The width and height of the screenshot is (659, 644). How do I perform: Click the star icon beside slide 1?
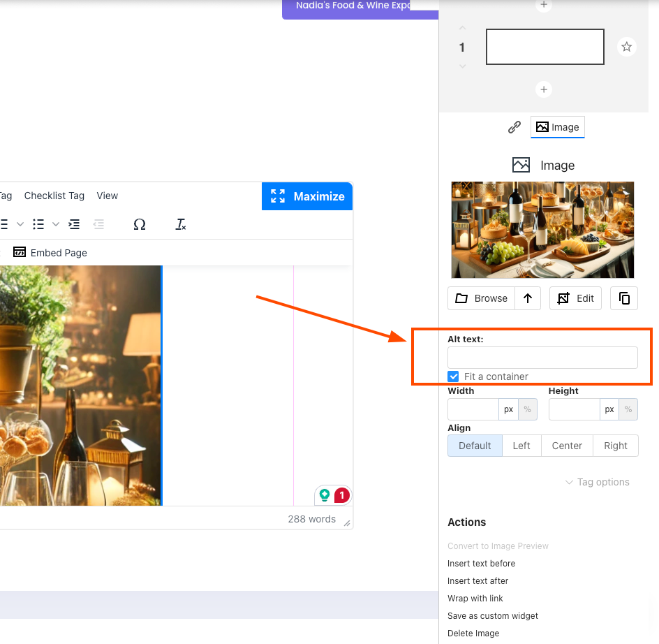click(x=626, y=47)
